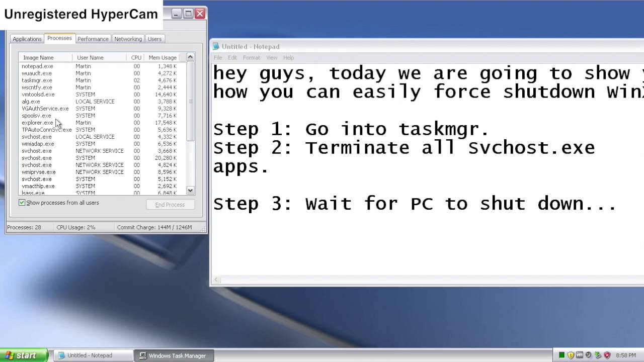Open the Windows Start menu
This screenshot has height=362, width=644.
pos(24,355)
